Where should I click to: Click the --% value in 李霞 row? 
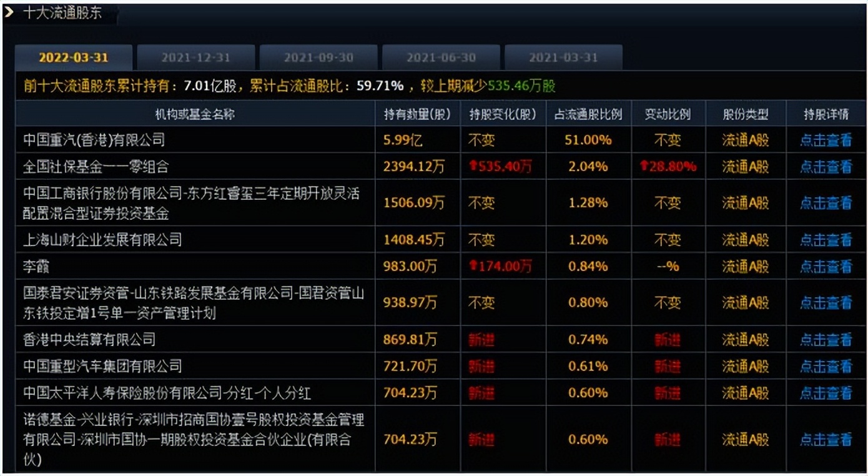pos(668,267)
